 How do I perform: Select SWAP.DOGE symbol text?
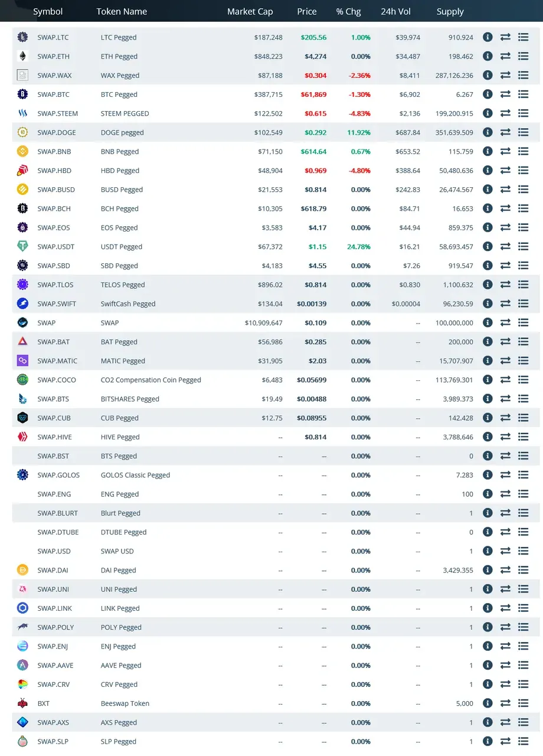point(57,132)
